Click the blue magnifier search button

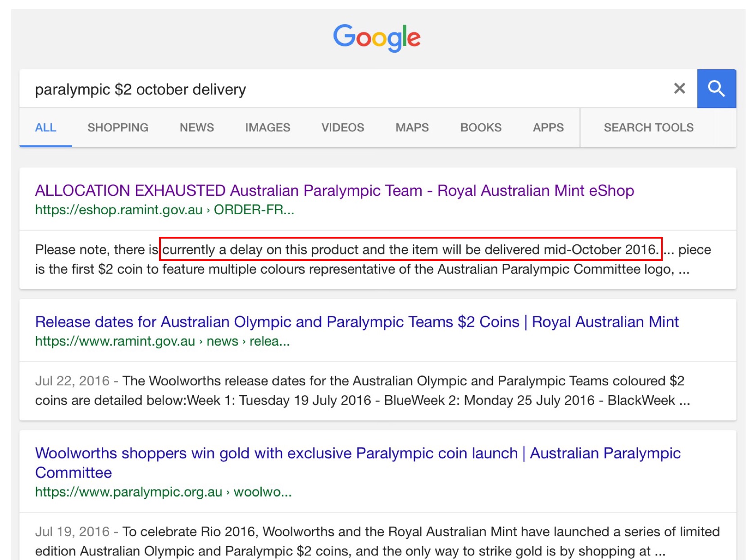[716, 89]
